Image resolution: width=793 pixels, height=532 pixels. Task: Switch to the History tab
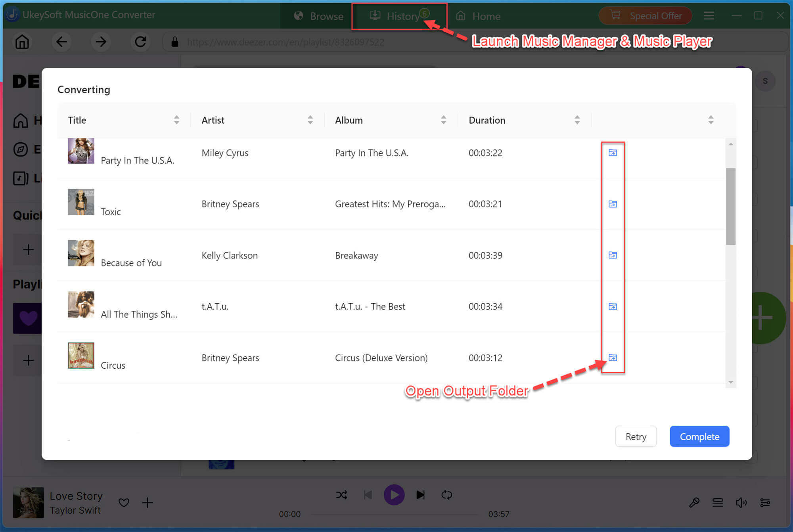pyautogui.click(x=399, y=16)
